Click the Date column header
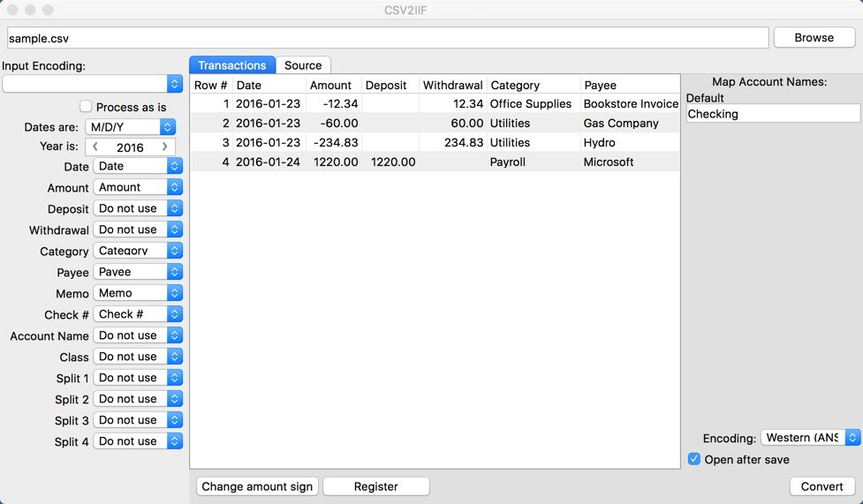The width and height of the screenshot is (863, 504). coord(269,85)
